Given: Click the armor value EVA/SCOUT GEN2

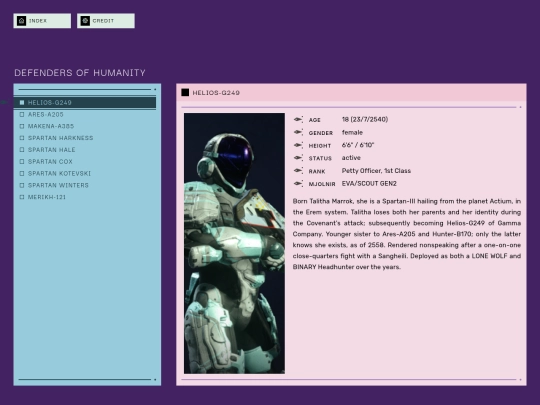Looking at the screenshot, I should [369, 184].
